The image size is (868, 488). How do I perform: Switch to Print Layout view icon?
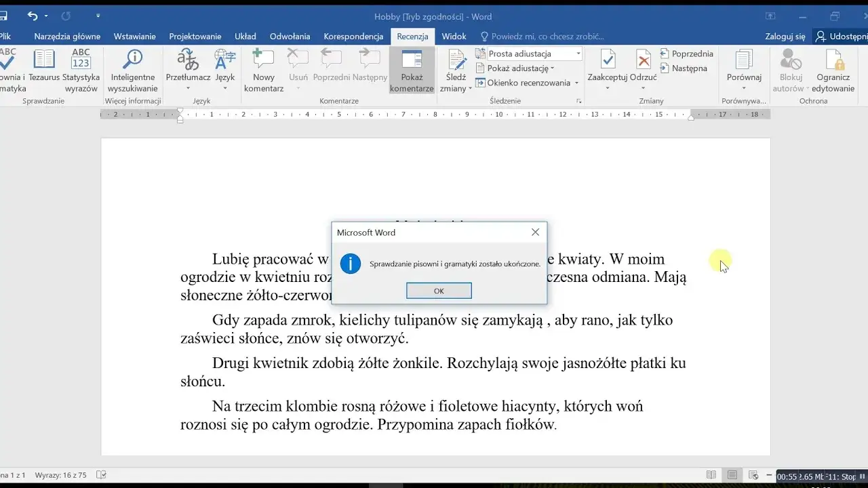click(732, 474)
